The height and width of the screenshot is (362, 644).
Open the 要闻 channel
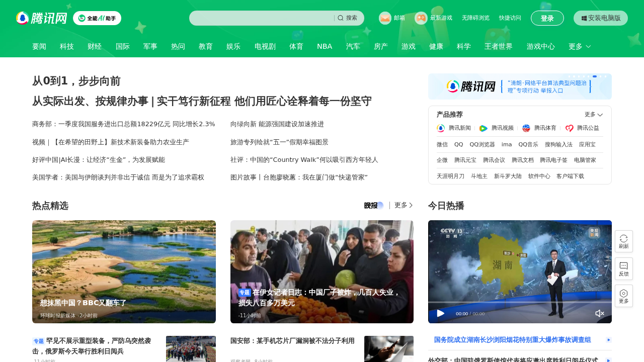pos(39,46)
